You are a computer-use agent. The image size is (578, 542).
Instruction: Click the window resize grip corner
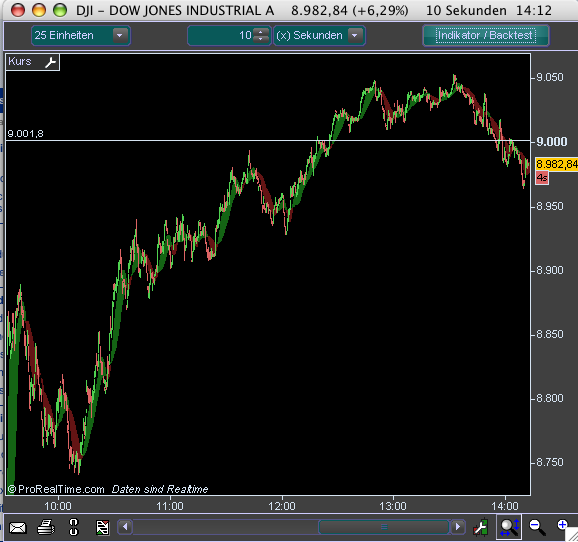point(572,536)
